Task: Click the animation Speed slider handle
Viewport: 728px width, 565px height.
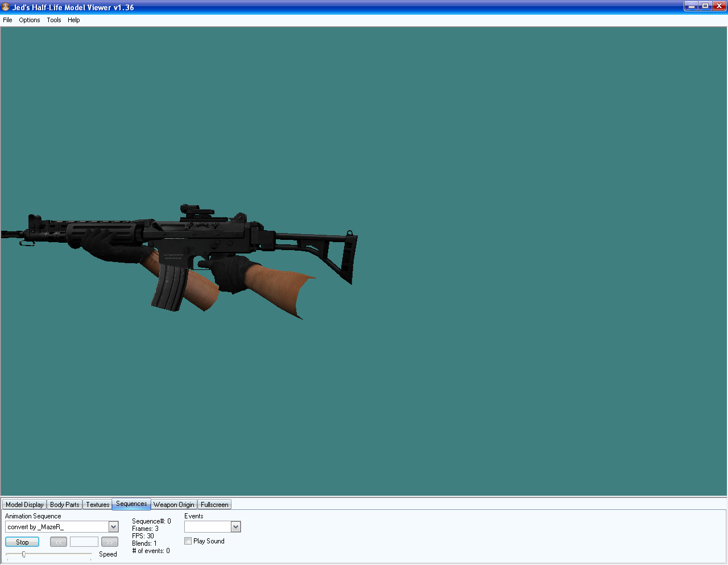Action: click(x=24, y=554)
